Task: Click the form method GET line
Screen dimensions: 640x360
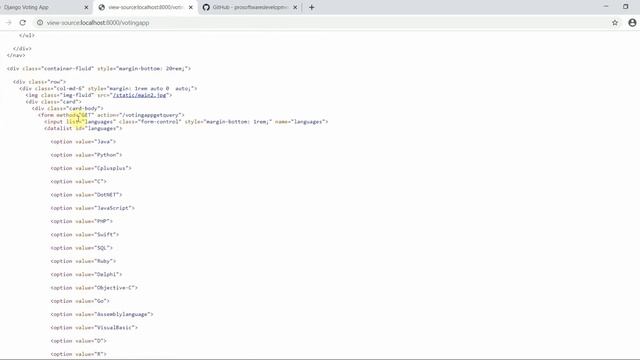Action: [x=111, y=115]
